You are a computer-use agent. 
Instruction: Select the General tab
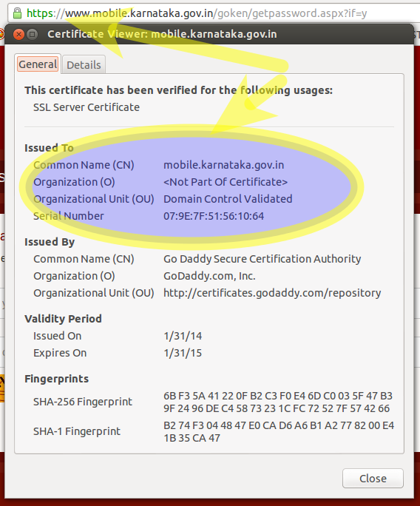pyautogui.click(x=38, y=64)
